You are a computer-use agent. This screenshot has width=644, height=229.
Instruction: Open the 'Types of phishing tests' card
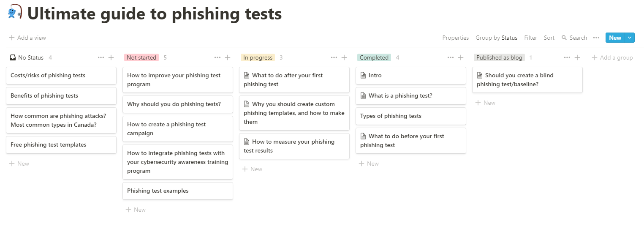(x=410, y=116)
